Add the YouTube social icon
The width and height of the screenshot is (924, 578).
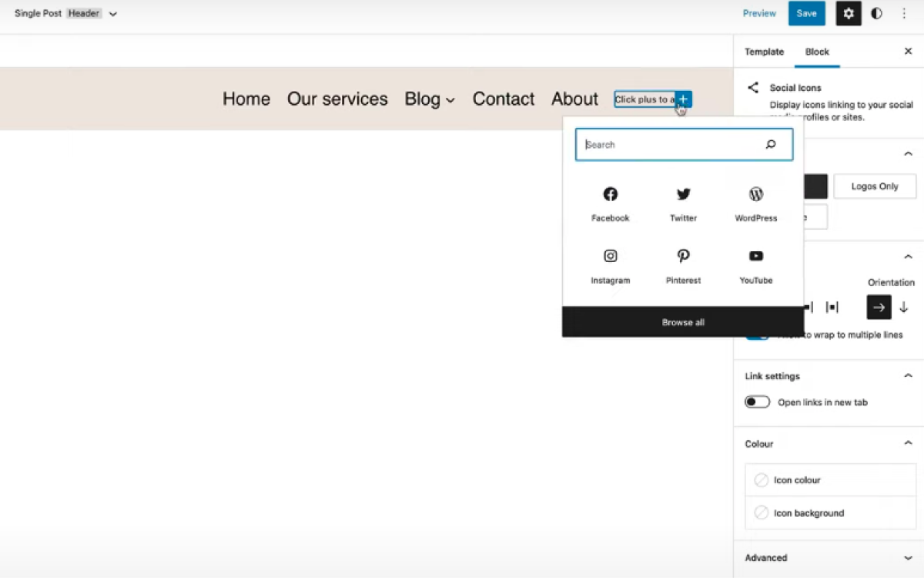[756, 266]
